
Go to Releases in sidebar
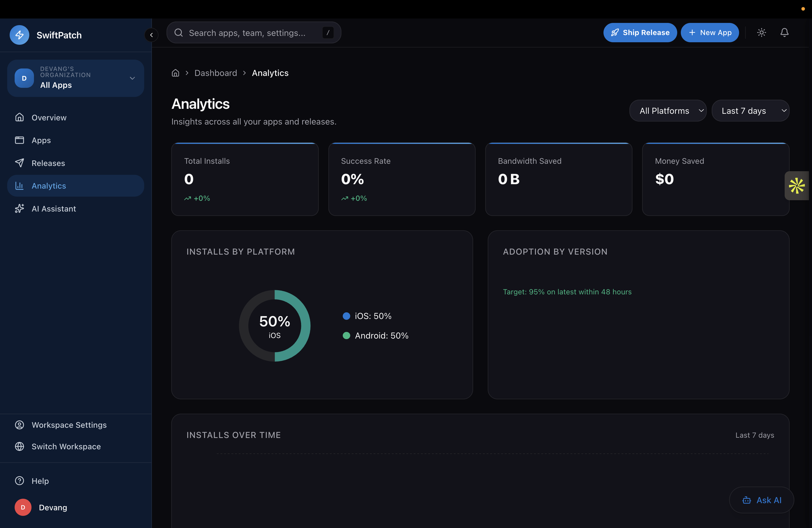tap(48, 163)
